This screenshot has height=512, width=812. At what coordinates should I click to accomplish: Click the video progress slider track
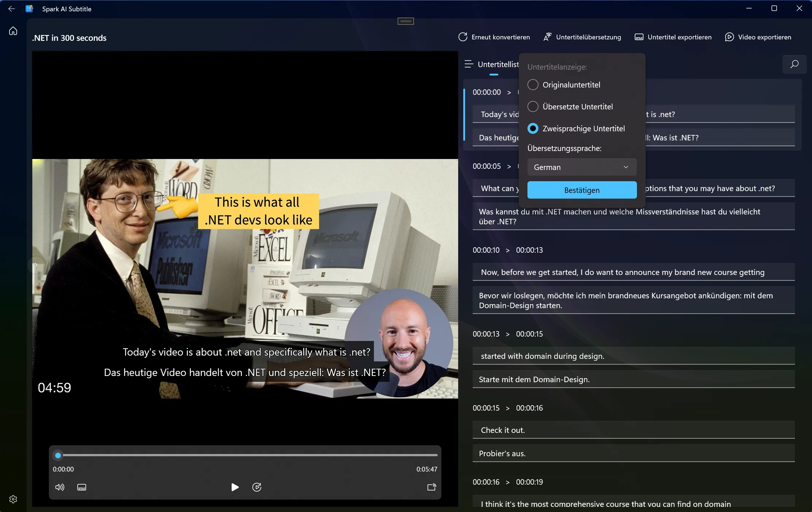click(x=248, y=455)
